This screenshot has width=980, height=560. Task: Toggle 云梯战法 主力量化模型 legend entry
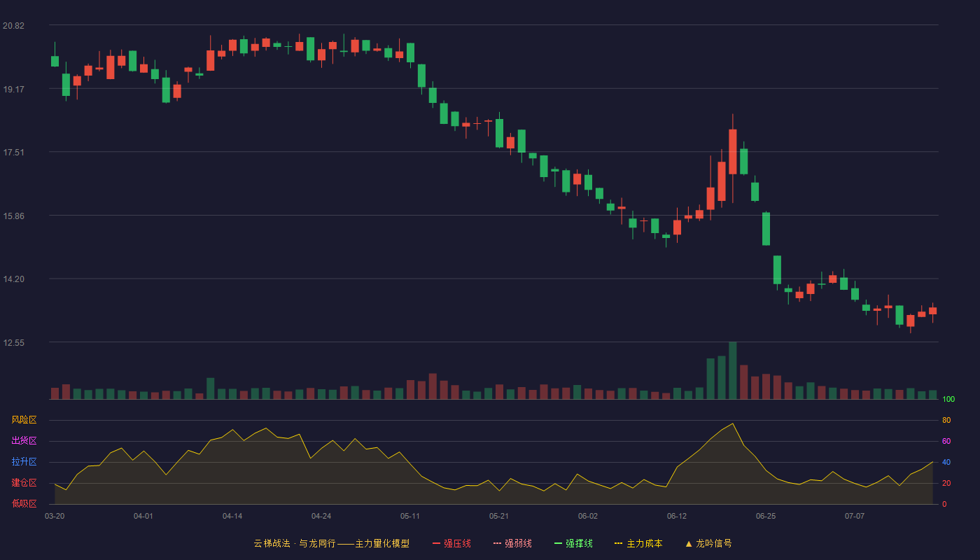(x=331, y=543)
